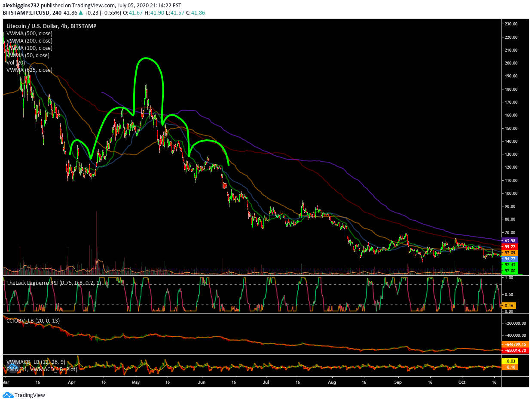This screenshot has width=532, height=403.
Task: Click the purple 63.58 price tag
Action: click(x=510, y=240)
